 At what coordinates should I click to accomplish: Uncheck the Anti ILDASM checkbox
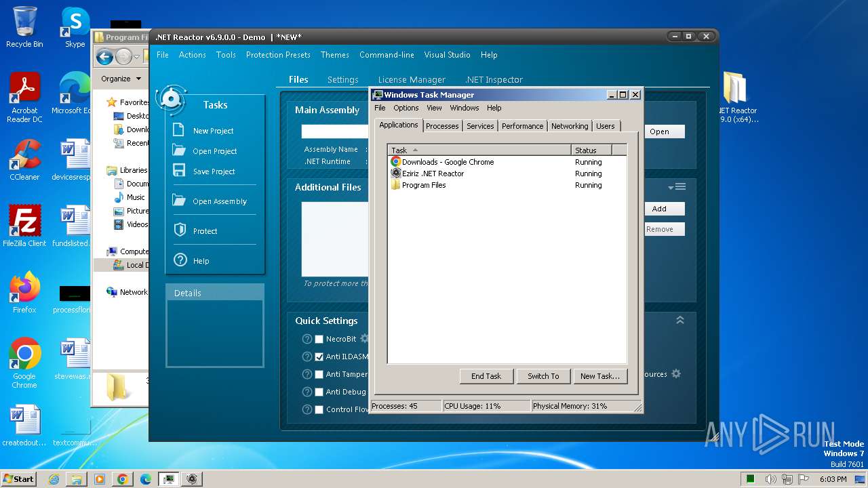(319, 357)
